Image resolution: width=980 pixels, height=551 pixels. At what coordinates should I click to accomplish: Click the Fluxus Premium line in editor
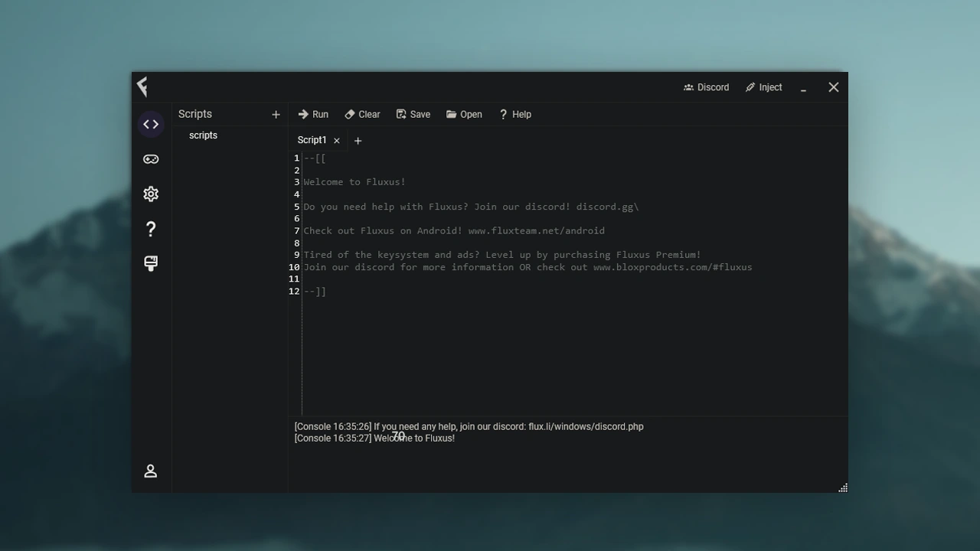[502, 255]
